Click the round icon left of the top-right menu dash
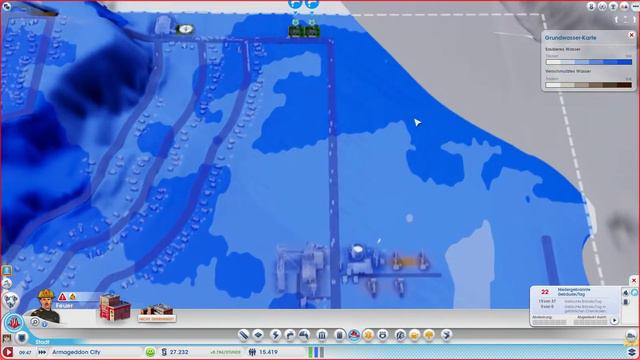Viewport: 640px width, 360px height. click(x=624, y=6)
